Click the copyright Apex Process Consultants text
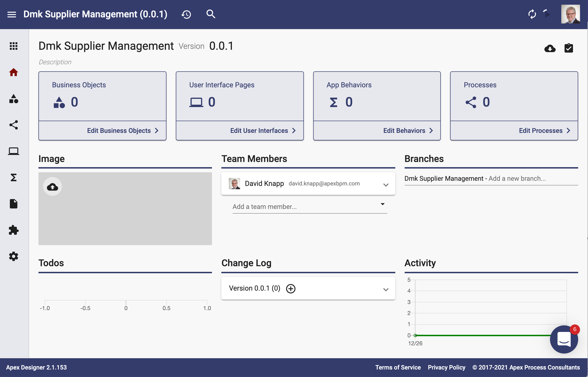The height and width of the screenshot is (377, 588). pos(526,367)
